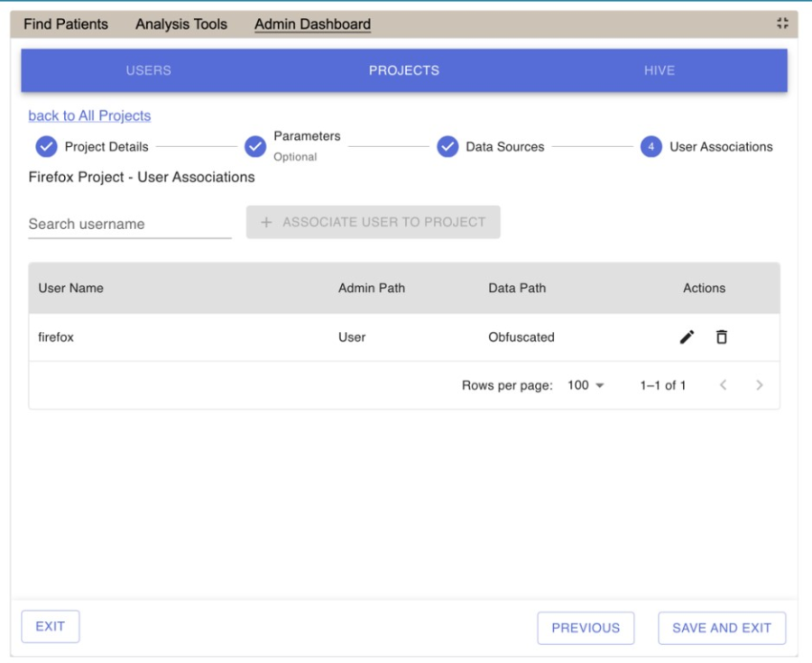
Task: Go to previous page arrow in pagination
Action: 723,385
